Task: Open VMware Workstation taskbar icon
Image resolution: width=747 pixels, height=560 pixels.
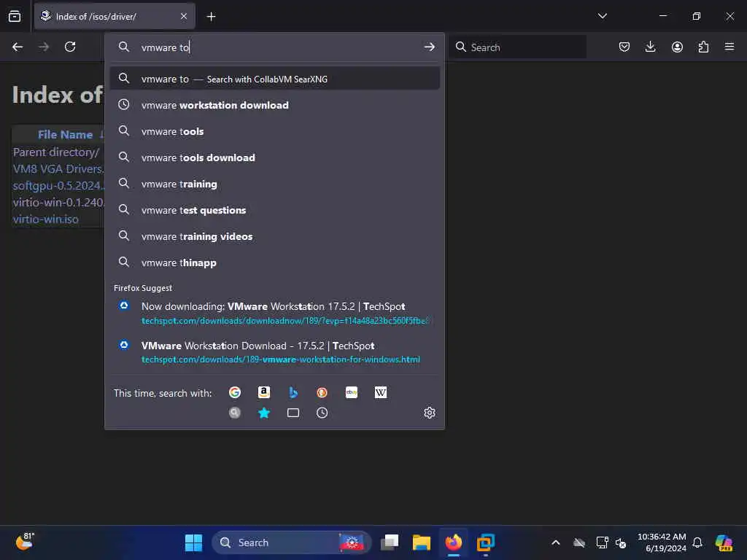Action: [485, 542]
